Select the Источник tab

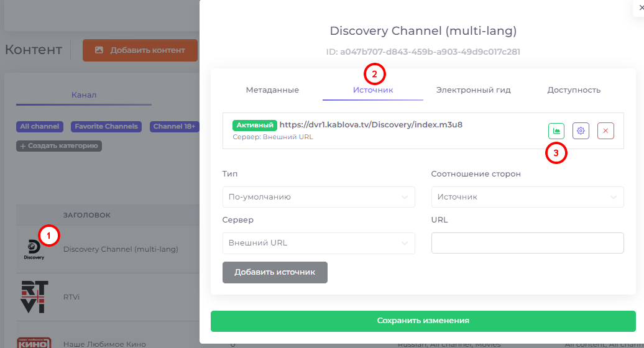[x=373, y=90]
